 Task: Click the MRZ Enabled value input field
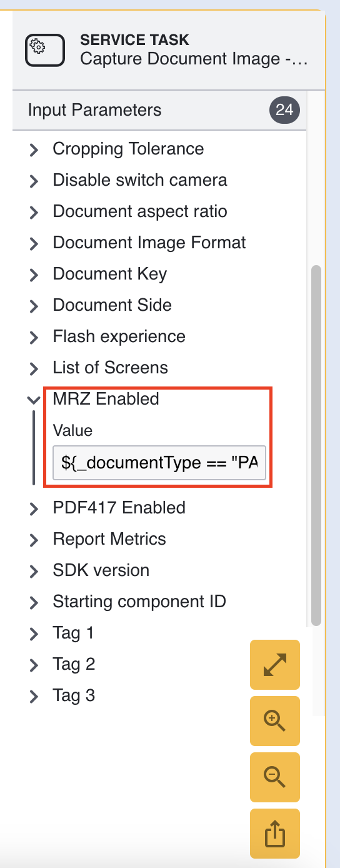tap(160, 463)
